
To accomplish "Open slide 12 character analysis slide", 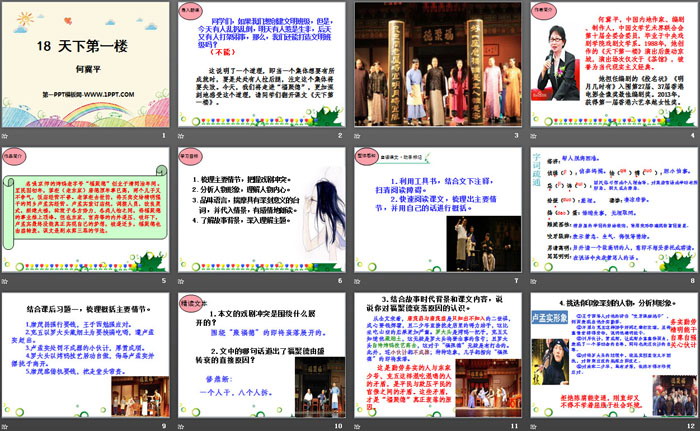I will pos(611,351).
